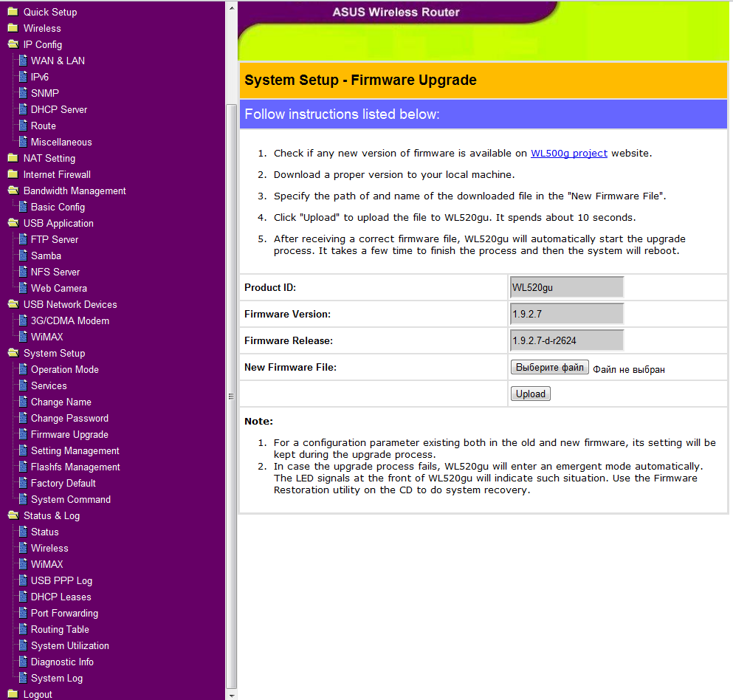Click the folder icon beside Logout
This screenshot has height=700, width=733.
coord(13,694)
